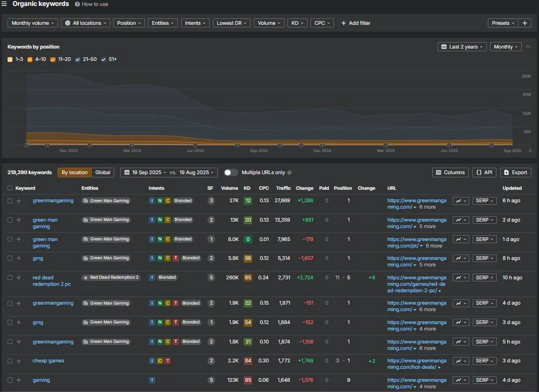Open 19 Aug 2025 comparison date picker
The image size is (539, 392).
click(x=196, y=173)
